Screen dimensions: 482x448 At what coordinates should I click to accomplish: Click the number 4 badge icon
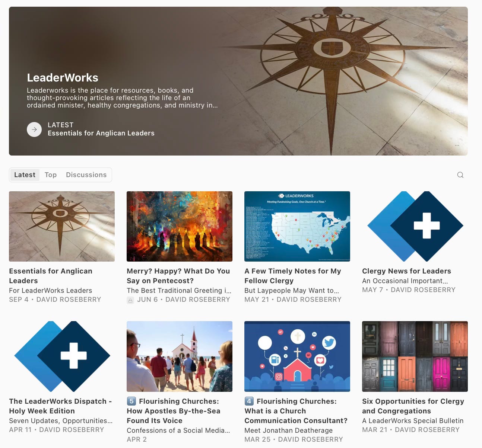click(249, 401)
